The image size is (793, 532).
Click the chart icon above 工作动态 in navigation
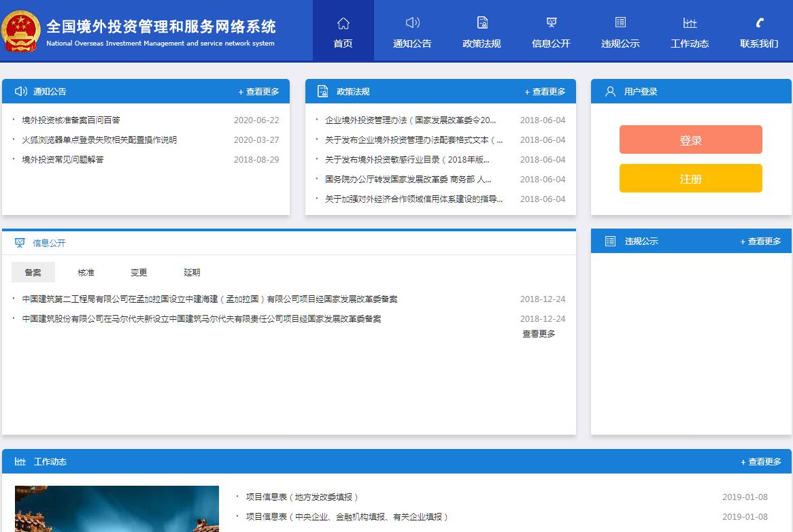click(690, 24)
